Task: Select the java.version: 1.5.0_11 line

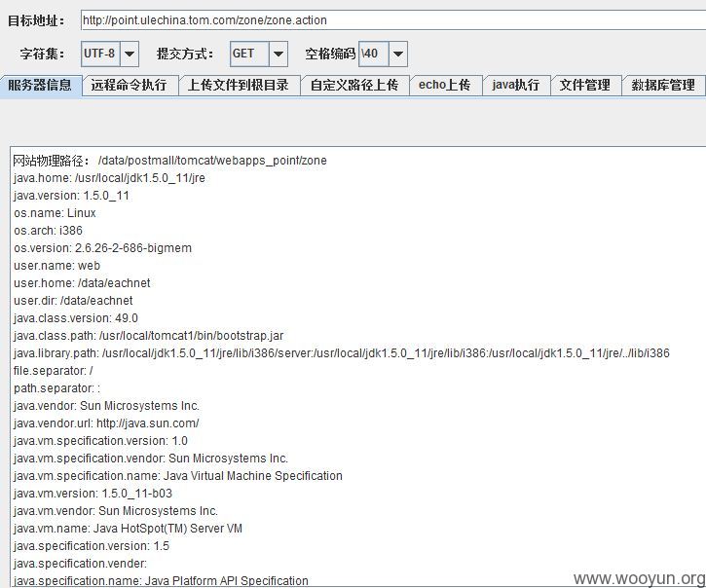Action: tap(72, 196)
